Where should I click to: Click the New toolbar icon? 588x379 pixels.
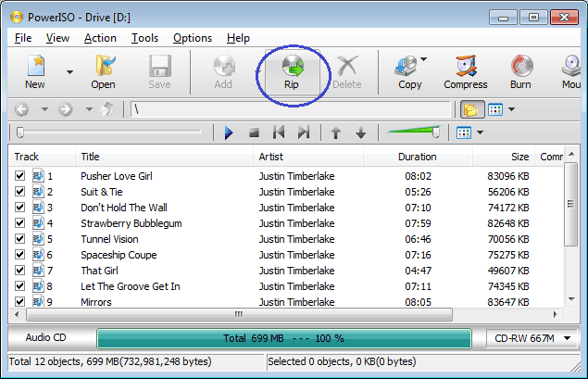click(36, 72)
